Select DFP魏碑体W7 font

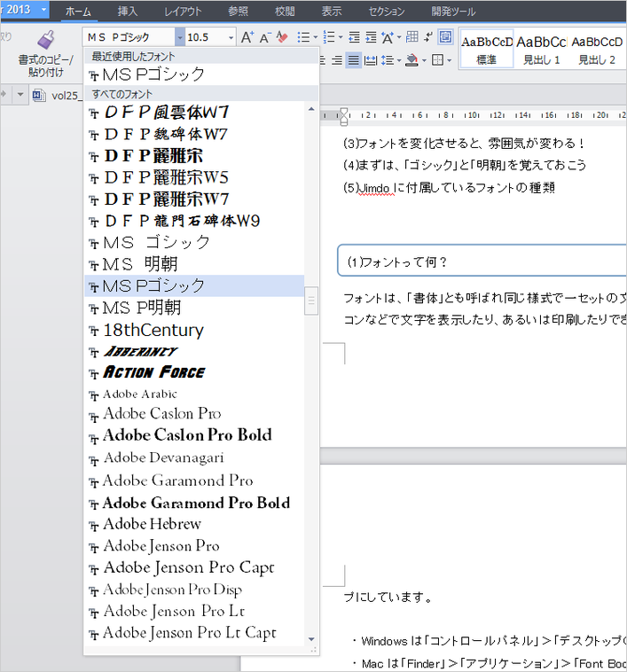[x=194, y=134]
